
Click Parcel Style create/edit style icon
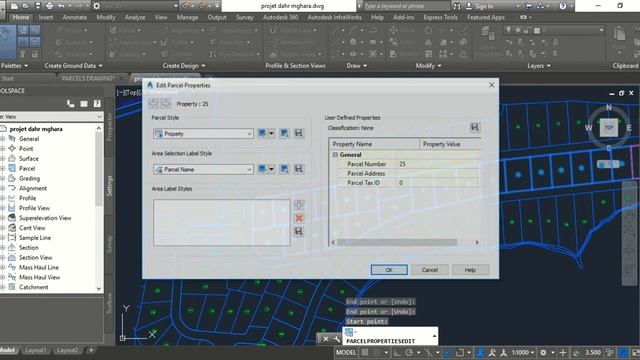click(262, 133)
